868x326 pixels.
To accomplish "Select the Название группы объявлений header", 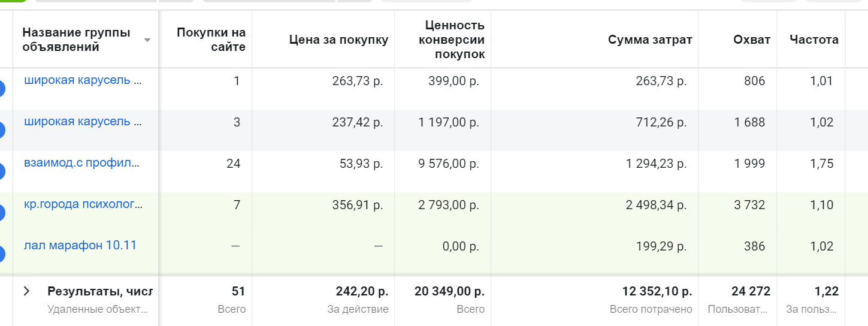I will tap(76, 40).
